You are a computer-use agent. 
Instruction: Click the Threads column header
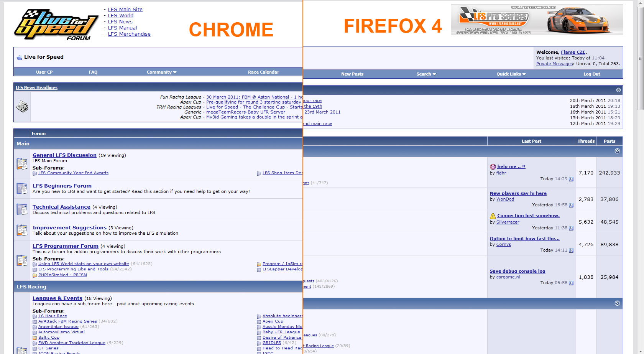(x=586, y=141)
